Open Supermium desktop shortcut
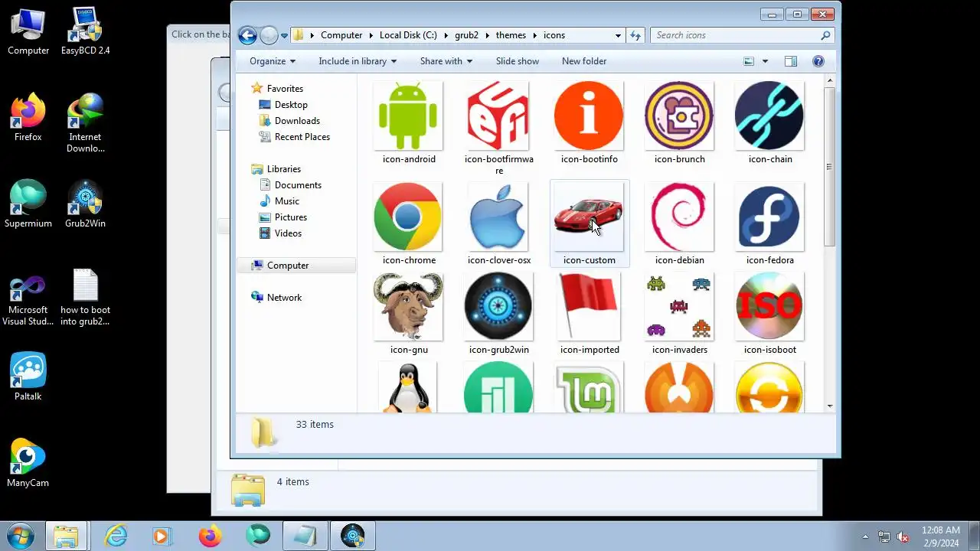 [x=28, y=204]
